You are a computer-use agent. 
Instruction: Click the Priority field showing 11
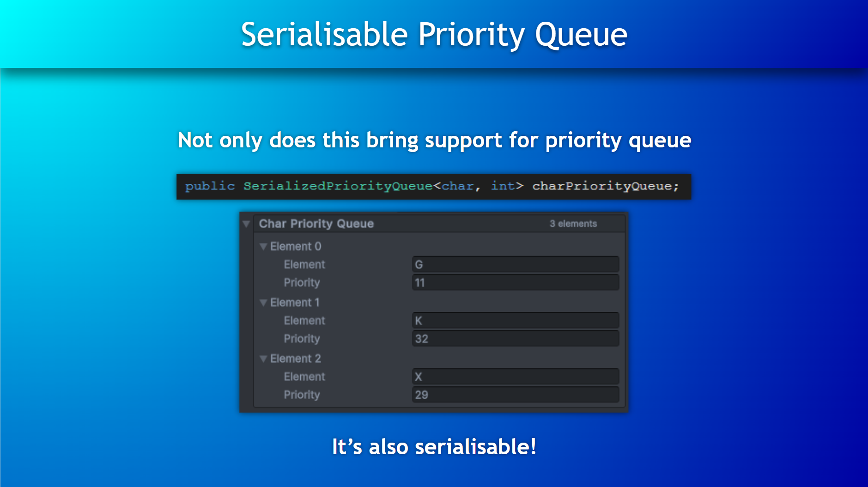coord(516,282)
